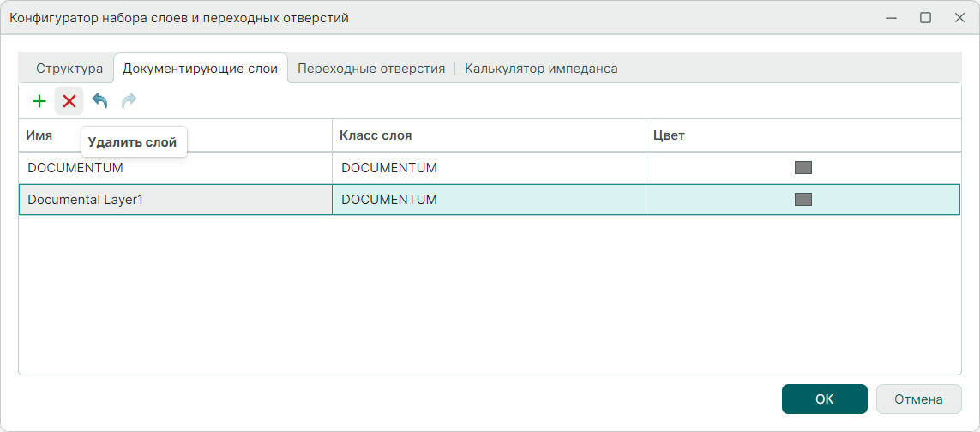Click the layer class cell of the first row
Viewport: 980px width, 432px height.
[389, 168]
